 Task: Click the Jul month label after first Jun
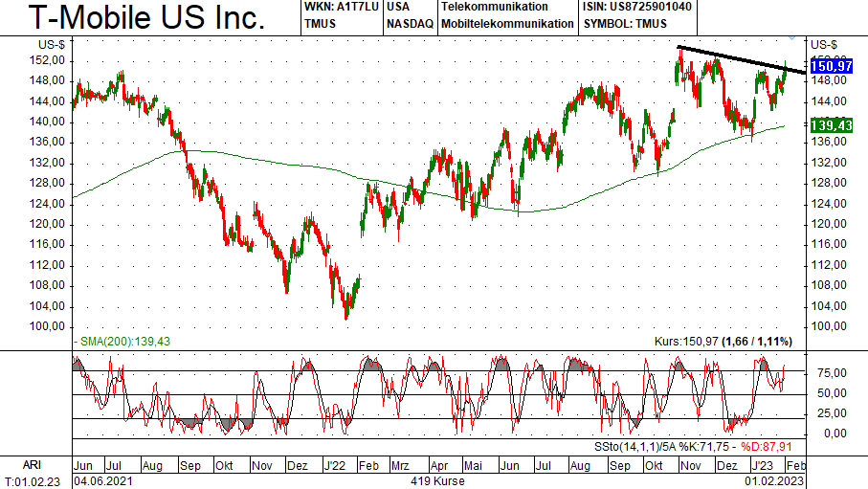[116, 465]
